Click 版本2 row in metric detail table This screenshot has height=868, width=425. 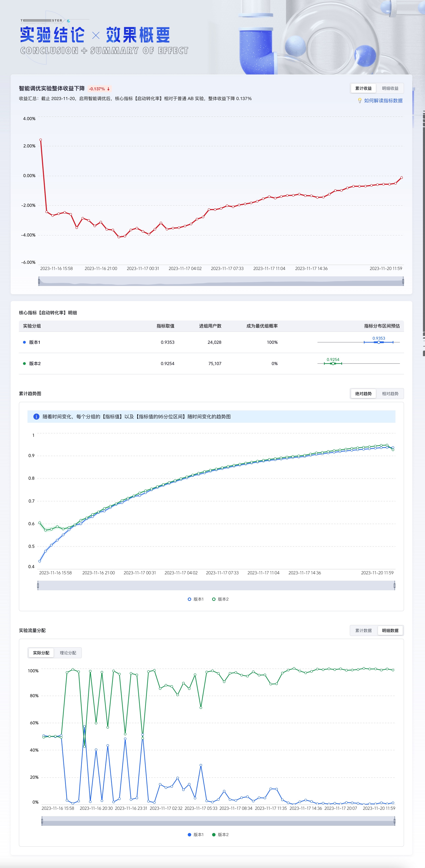[x=211, y=364]
